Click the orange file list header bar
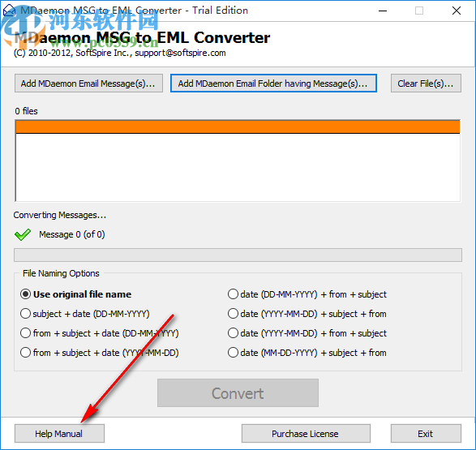 pos(238,126)
